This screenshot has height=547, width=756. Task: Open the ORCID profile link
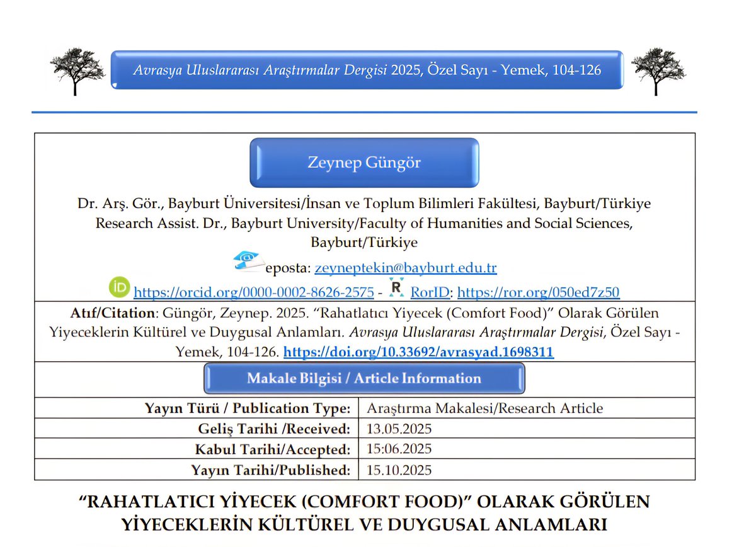pos(254,292)
